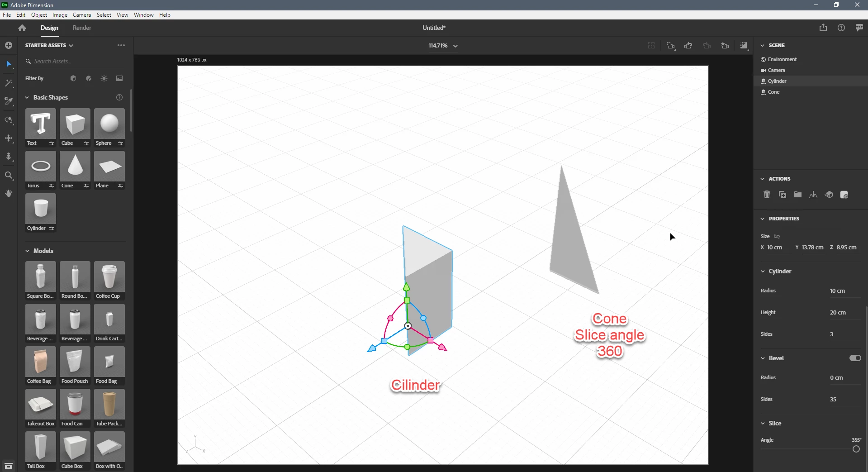Open the Share export icon
Screen dimensions: 868x472
coord(823,28)
